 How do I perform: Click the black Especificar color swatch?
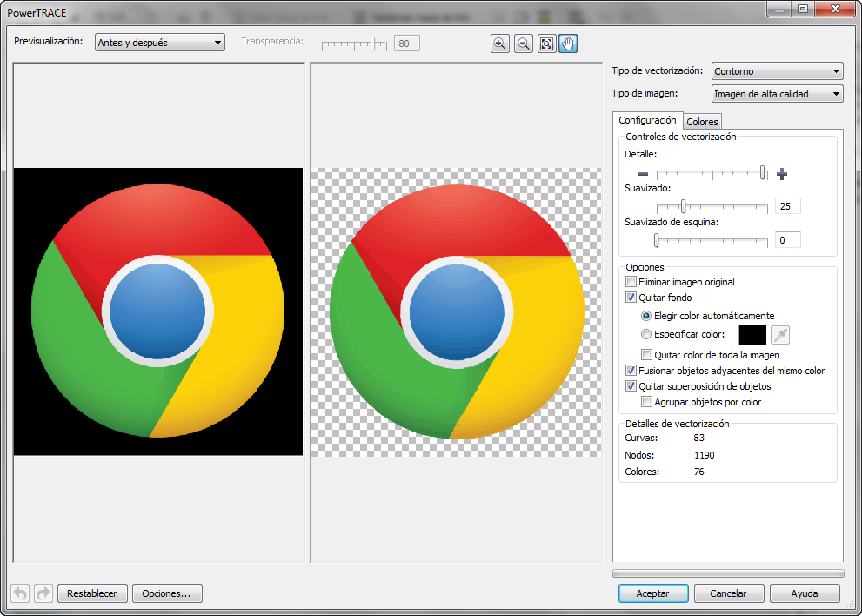(x=752, y=334)
